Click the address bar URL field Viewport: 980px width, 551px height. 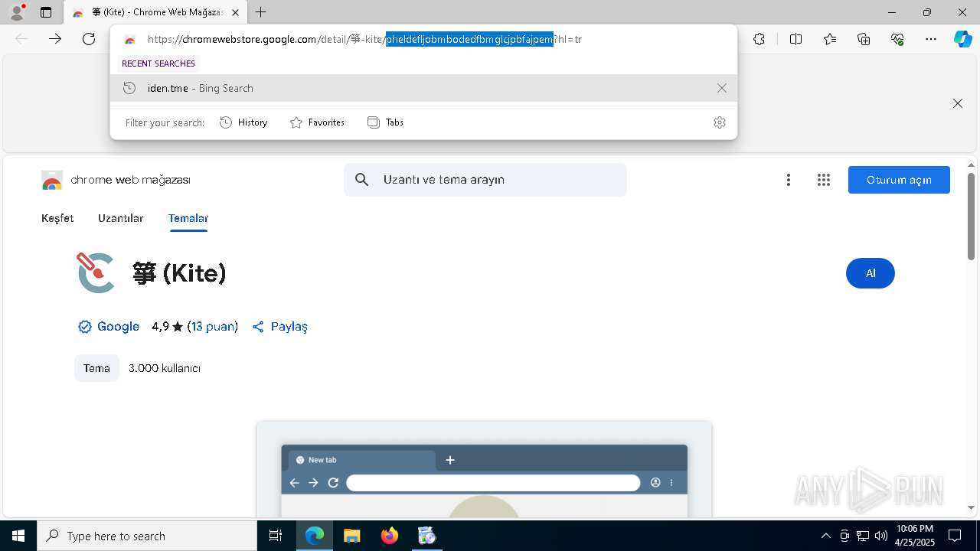[x=364, y=39]
